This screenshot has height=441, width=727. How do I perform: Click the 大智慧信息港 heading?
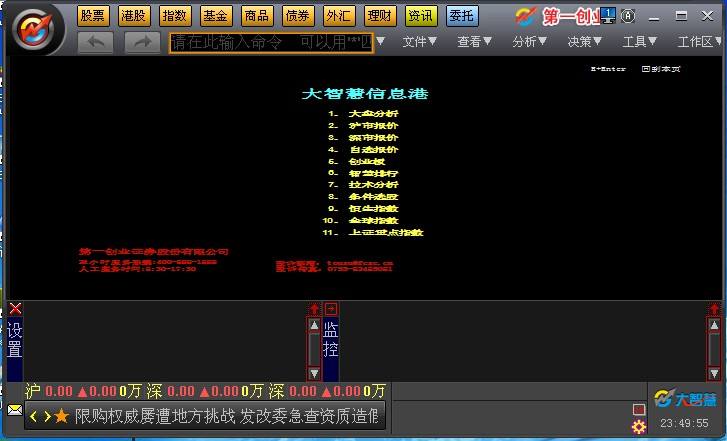pos(365,94)
